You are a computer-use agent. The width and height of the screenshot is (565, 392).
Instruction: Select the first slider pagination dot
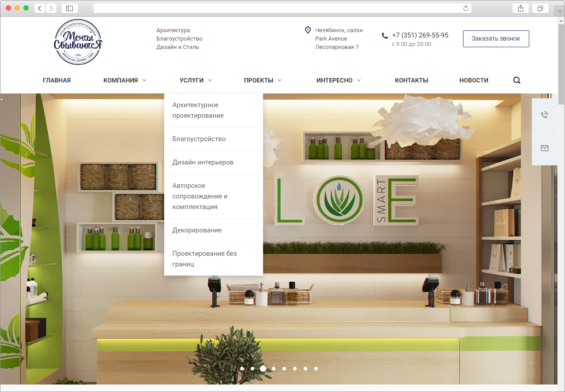point(242,369)
